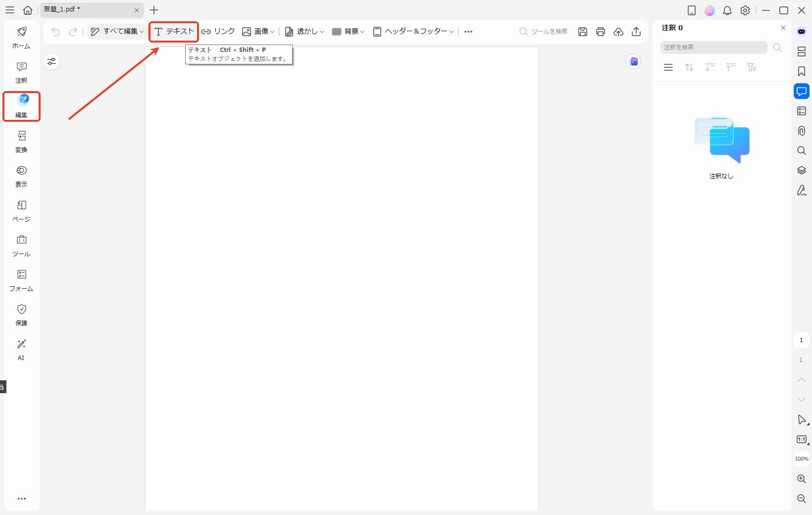This screenshot has width=812, height=515.
Task: Expand the Watermark (透かし) dropdown
Action: 304,32
